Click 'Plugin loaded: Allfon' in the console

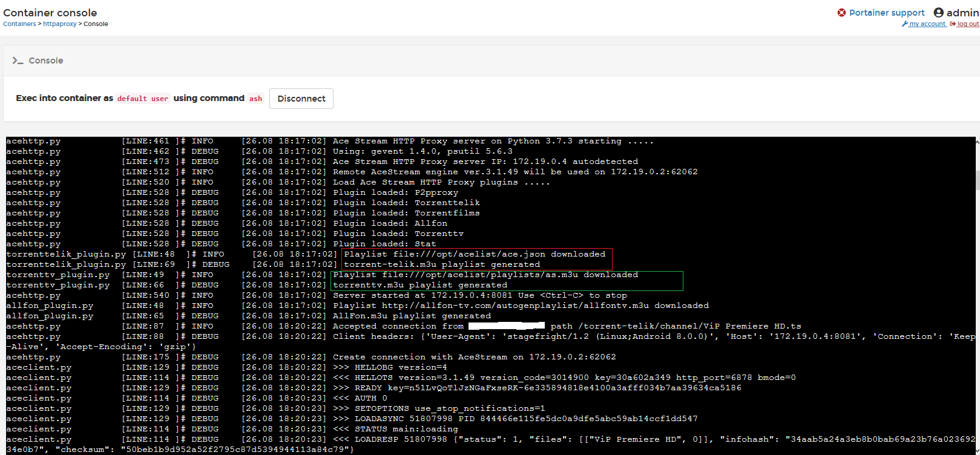pyautogui.click(x=390, y=223)
